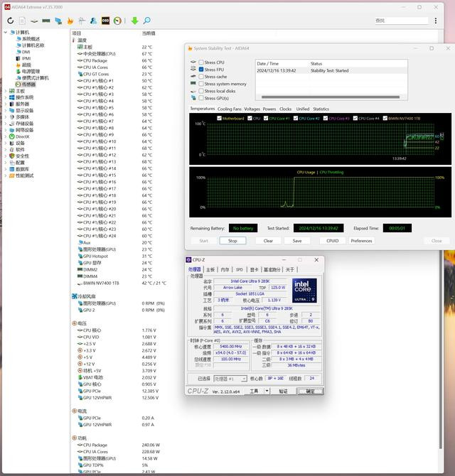The image size is (455, 476).
Task: Enable Stress local disks checkbox
Action: click(201, 91)
